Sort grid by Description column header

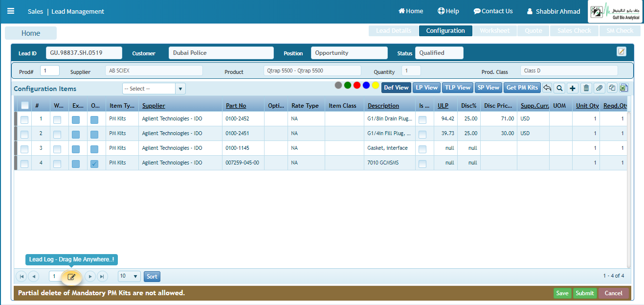383,106
